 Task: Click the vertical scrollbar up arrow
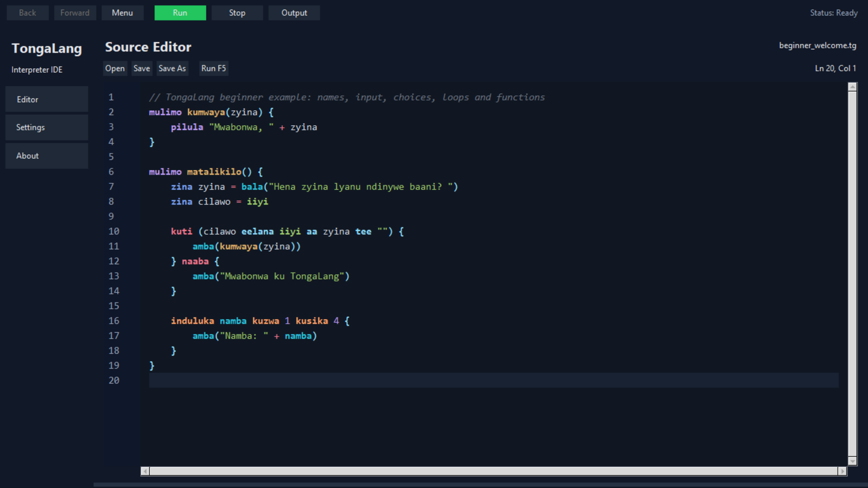coord(852,87)
